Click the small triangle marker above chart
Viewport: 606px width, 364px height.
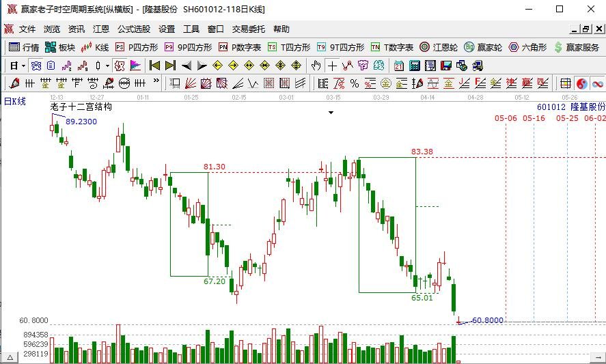(x=331, y=113)
